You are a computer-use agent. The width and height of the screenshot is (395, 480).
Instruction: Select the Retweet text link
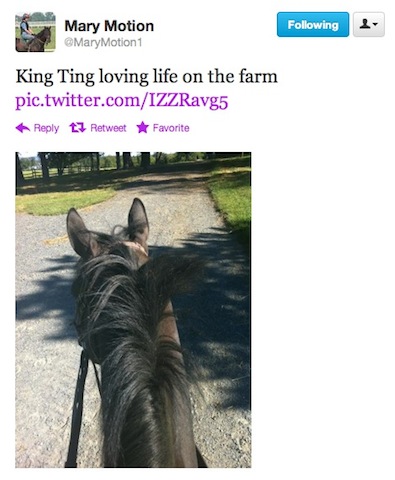point(108,128)
